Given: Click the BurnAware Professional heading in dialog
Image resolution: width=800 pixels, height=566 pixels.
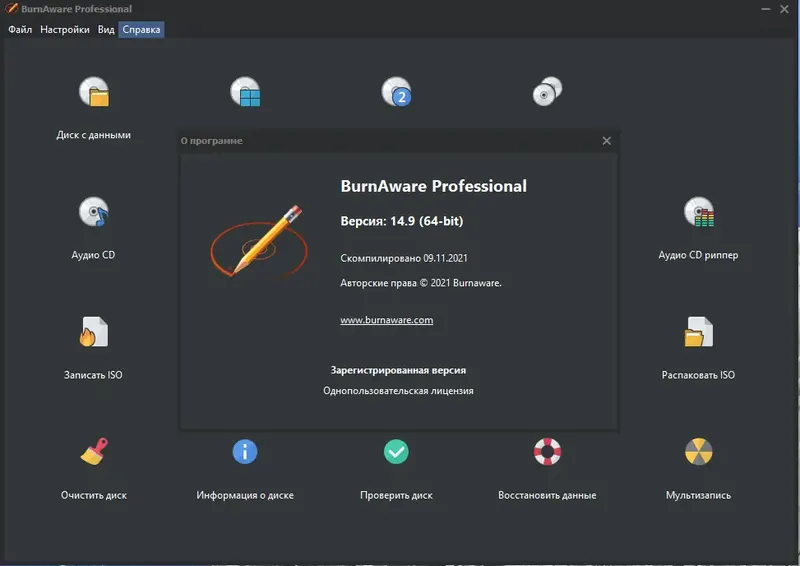Looking at the screenshot, I should [434, 186].
